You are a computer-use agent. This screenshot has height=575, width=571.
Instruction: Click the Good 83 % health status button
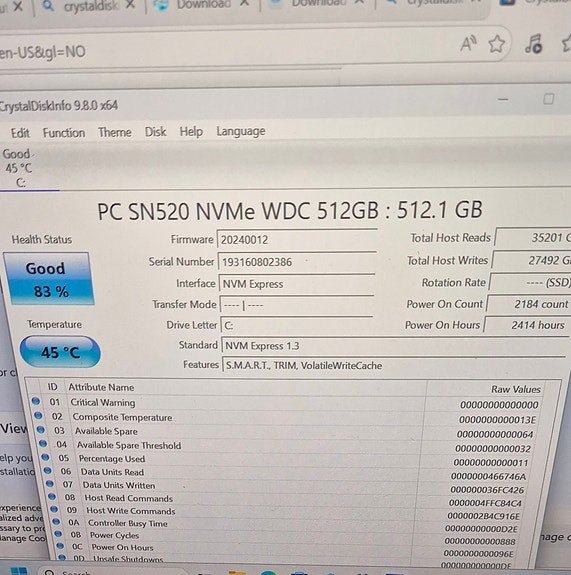pyautogui.click(x=50, y=279)
